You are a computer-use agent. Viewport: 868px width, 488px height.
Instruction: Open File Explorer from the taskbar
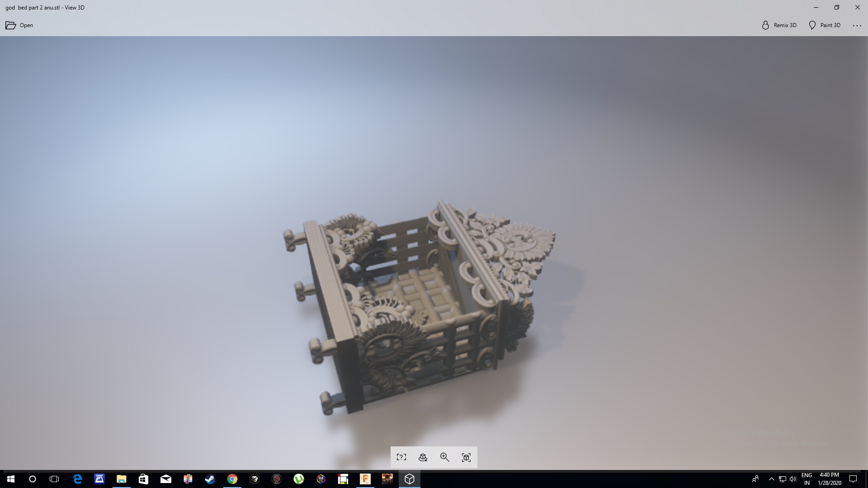pos(121,479)
